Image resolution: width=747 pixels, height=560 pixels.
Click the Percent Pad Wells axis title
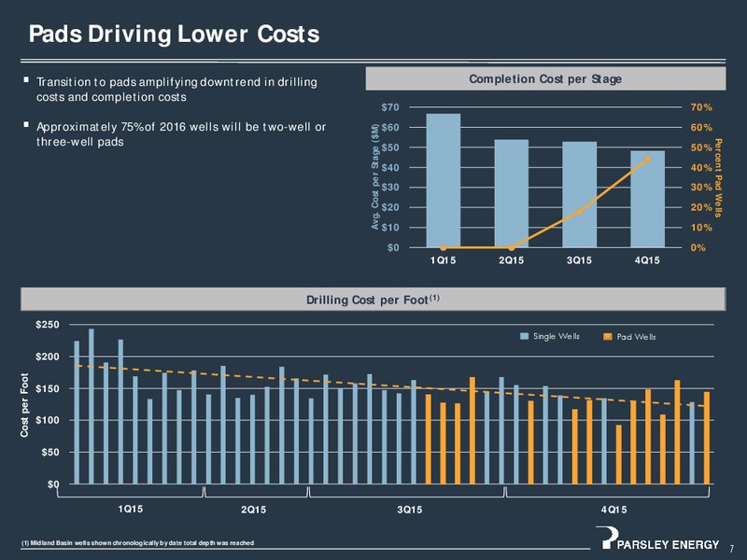click(718, 177)
